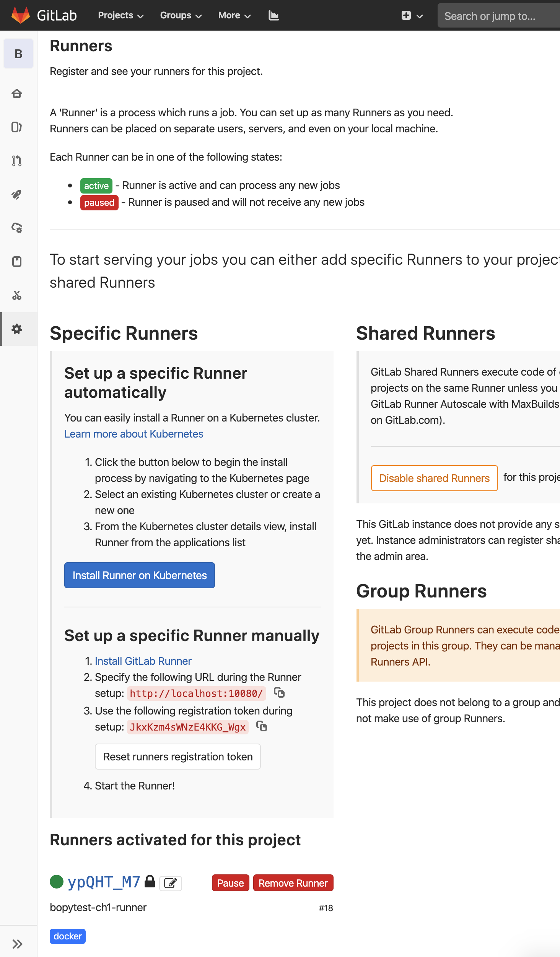The width and height of the screenshot is (560, 957).
Task: Click the Specific Runners heading
Action: pyautogui.click(x=124, y=333)
